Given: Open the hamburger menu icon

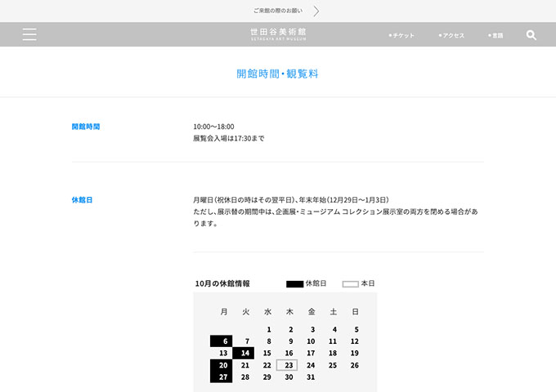Looking at the screenshot, I should 29,34.
